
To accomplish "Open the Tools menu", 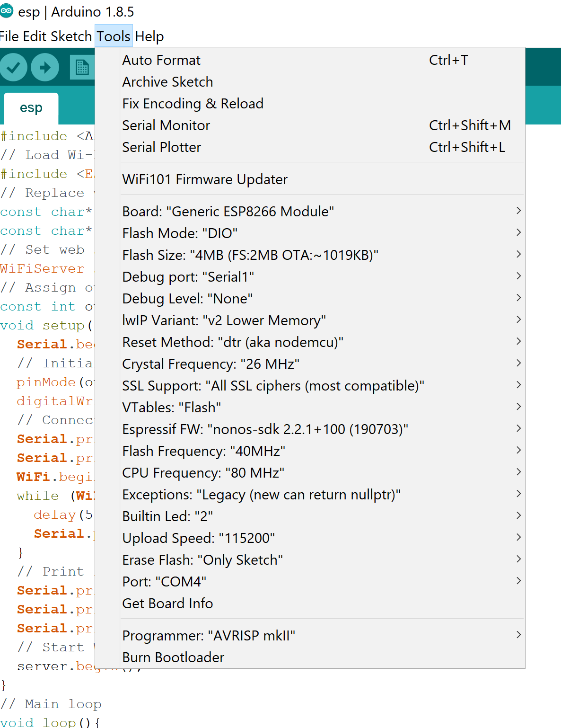I will pyautogui.click(x=114, y=36).
